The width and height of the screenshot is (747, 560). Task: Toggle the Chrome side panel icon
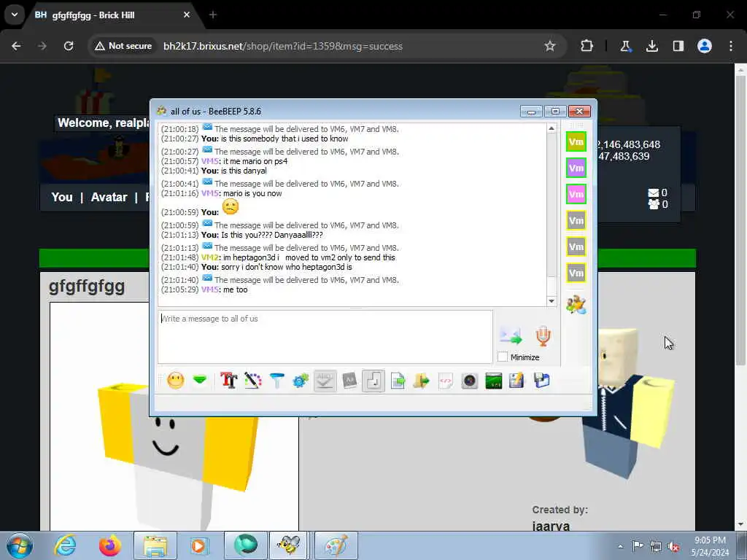(678, 46)
